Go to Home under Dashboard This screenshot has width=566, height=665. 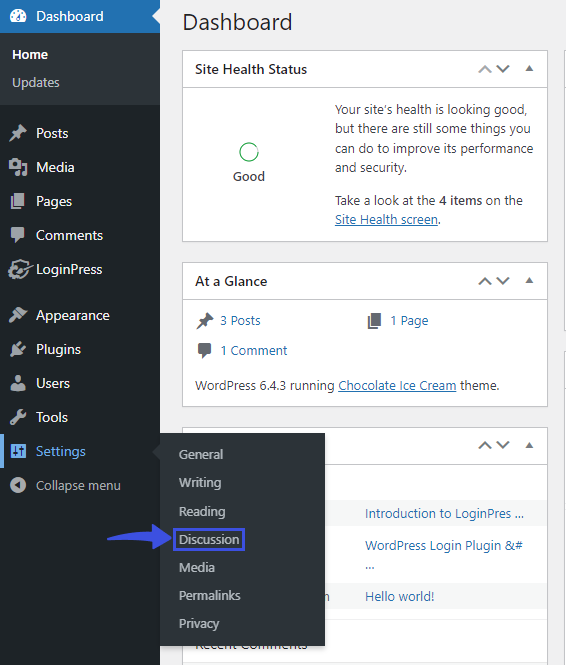point(30,55)
